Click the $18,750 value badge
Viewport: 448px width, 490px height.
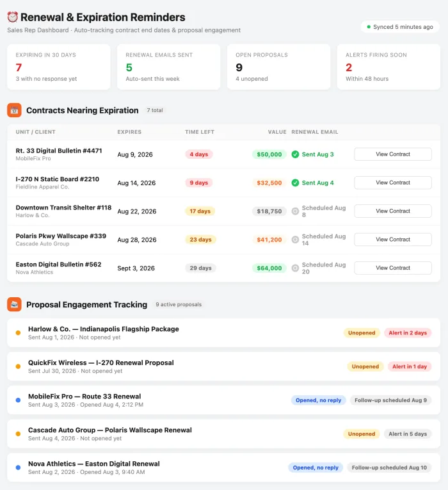coord(269,211)
